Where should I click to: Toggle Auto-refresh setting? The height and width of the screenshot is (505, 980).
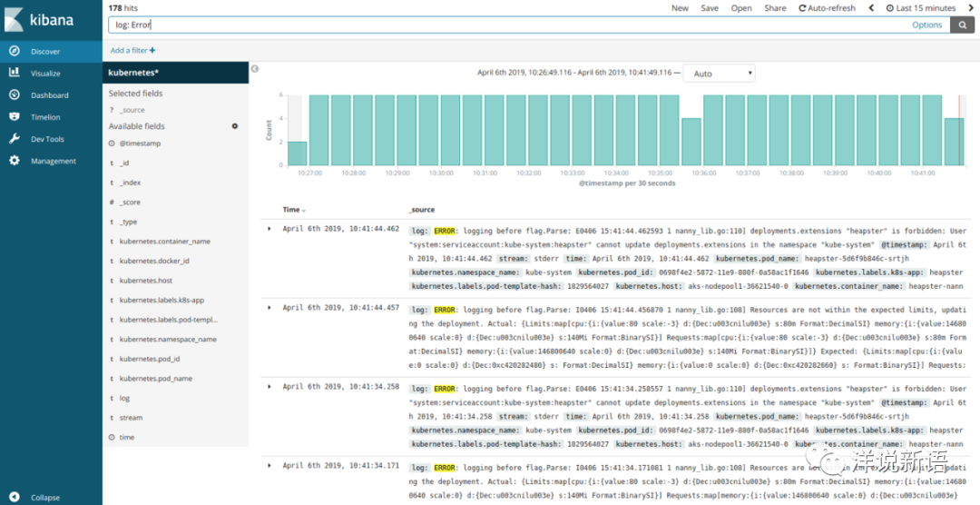(827, 8)
